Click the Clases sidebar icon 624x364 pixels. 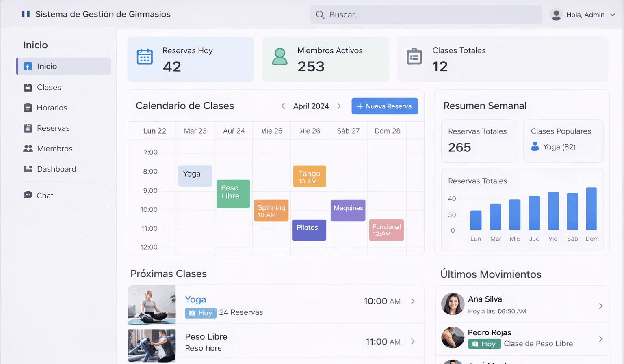[x=28, y=88]
